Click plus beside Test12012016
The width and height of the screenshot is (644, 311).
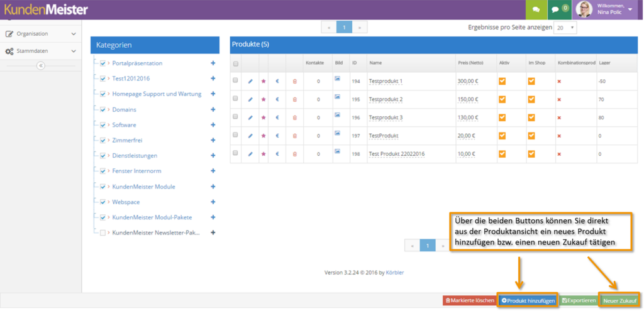coord(213,79)
